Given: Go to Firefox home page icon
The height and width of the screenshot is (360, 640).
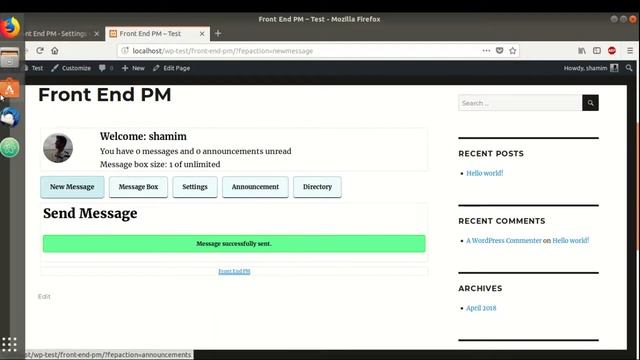Looking at the screenshot, I should coord(55,51).
